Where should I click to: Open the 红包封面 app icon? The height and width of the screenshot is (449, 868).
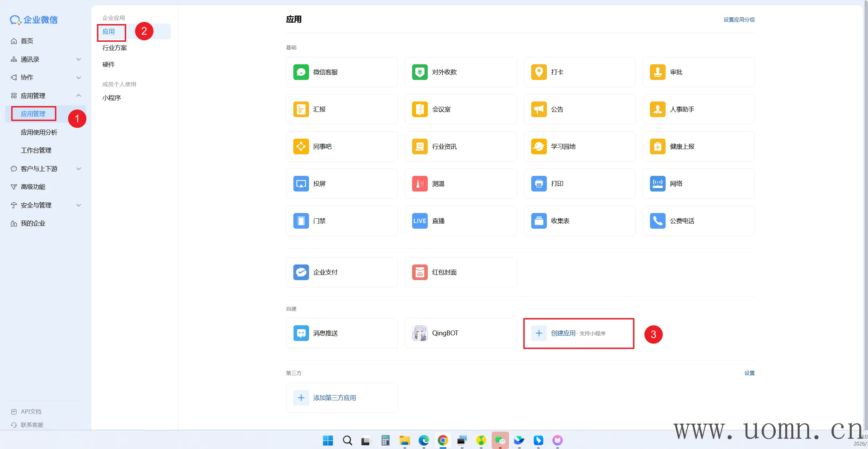coord(419,272)
